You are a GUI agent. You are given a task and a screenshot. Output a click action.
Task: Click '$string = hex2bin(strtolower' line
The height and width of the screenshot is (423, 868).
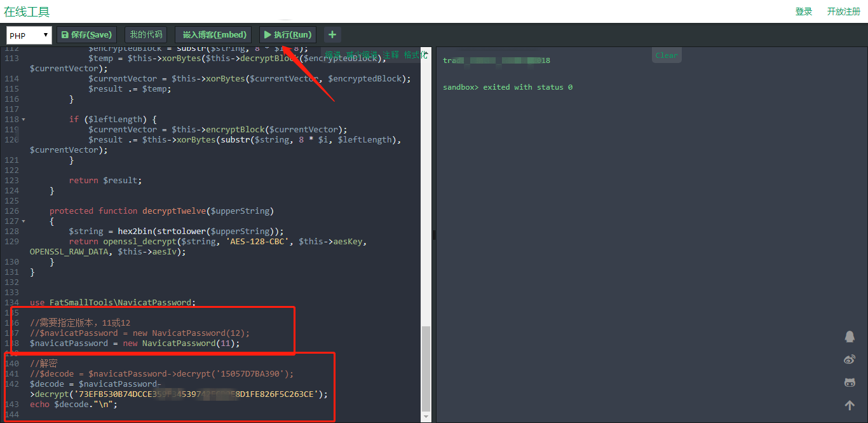[177, 232]
